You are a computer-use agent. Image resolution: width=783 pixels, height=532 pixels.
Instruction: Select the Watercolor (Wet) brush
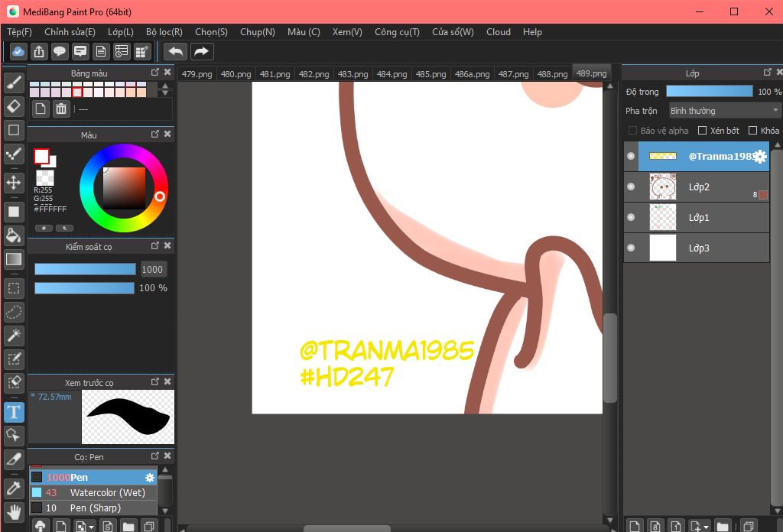tap(93, 492)
